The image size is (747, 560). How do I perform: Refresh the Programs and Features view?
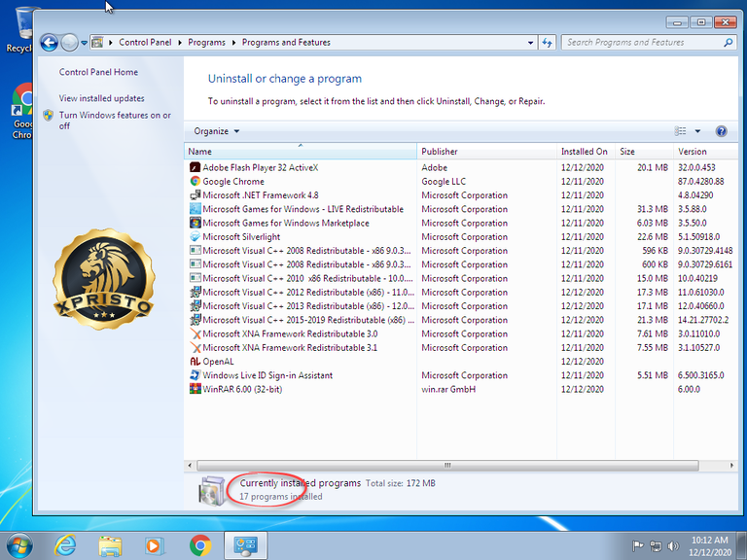click(547, 43)
